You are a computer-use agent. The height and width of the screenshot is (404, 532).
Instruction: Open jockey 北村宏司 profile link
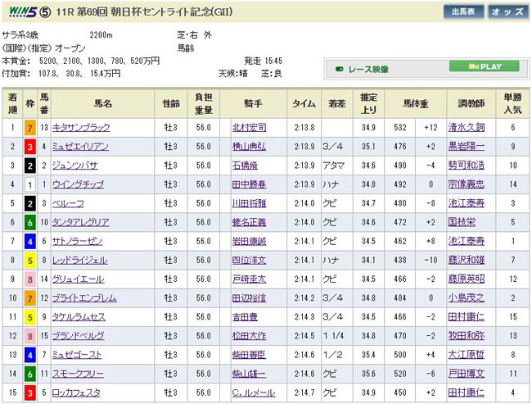tap(249, 128)
